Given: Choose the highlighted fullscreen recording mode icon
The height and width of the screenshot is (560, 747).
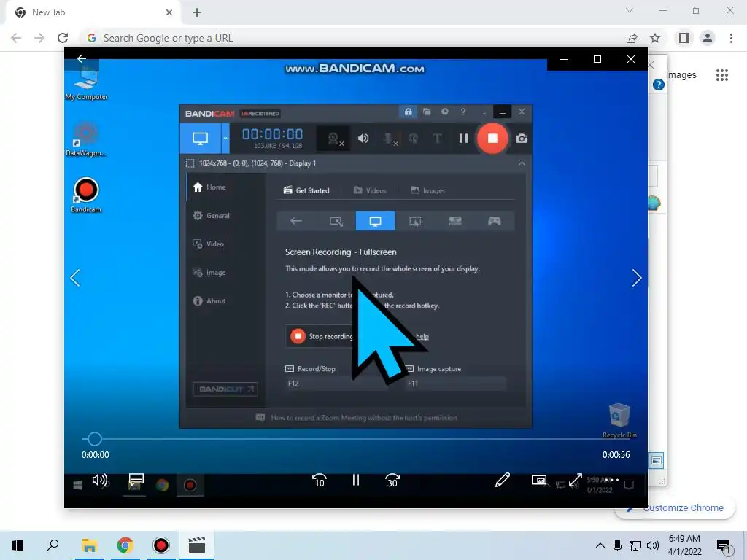Looking at the screenshot, I should (x=376, y=221).
